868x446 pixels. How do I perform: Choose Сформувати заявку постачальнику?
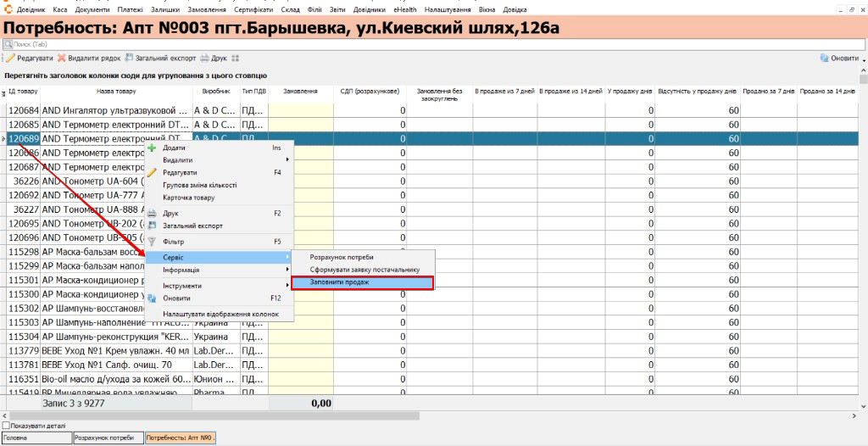pos(364,270)
